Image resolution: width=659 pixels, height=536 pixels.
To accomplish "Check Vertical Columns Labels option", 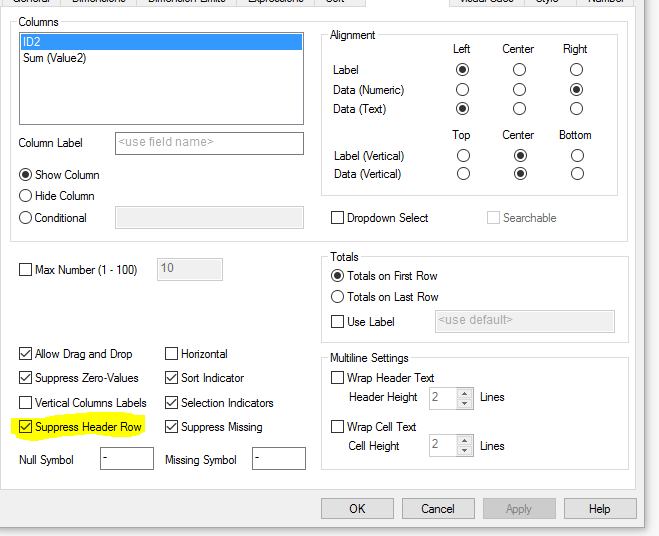I will click(26, 403).
